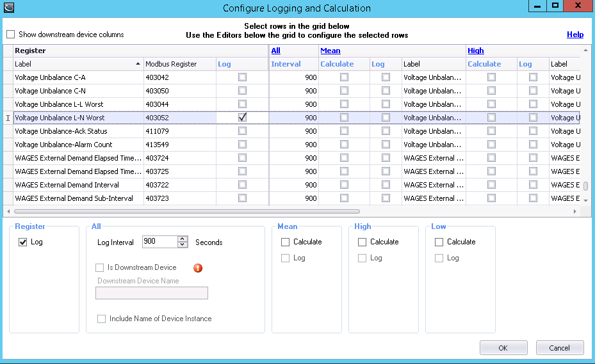Select the Voltage Unbalance L-L Worst label
595x364 pixels.
point(59,104)
